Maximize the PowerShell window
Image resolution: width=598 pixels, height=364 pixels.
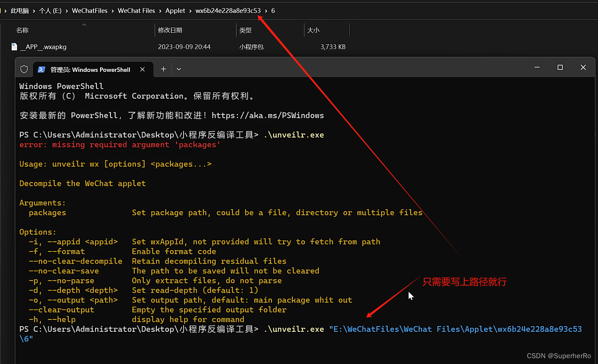(560, 67)
